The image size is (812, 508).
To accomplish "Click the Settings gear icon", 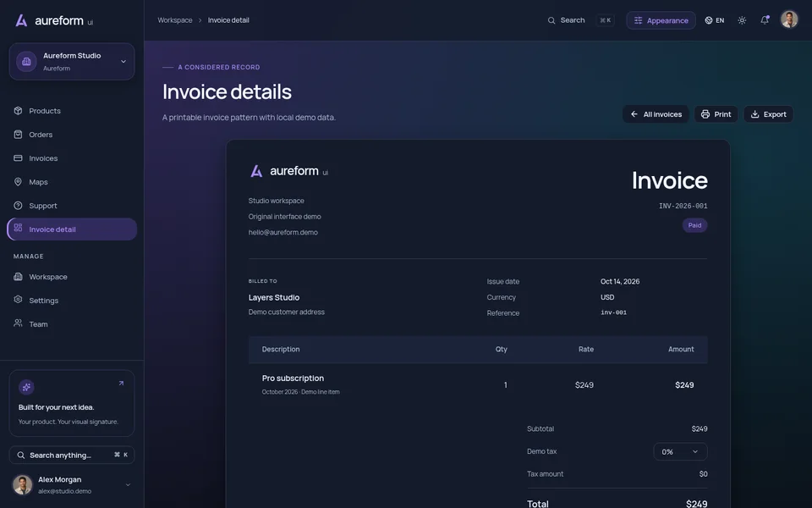I will [x=18, y=300].
